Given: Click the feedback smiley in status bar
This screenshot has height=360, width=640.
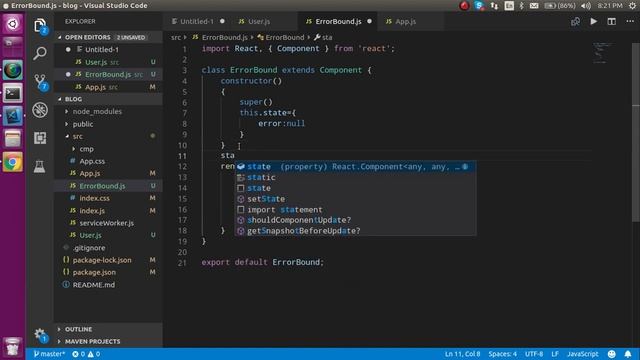Looking at the screenshot, I should [611, 354].
